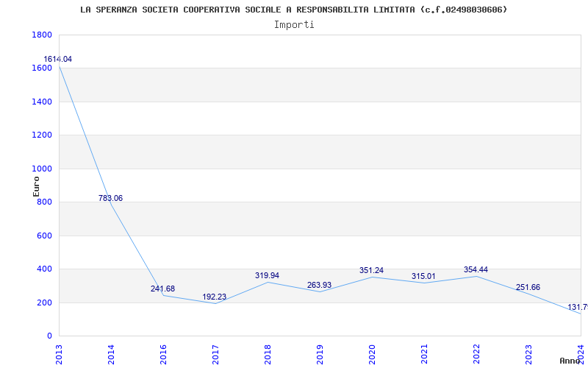
Task: Click the 2024 year label
Action: click(x=581, y=353)
